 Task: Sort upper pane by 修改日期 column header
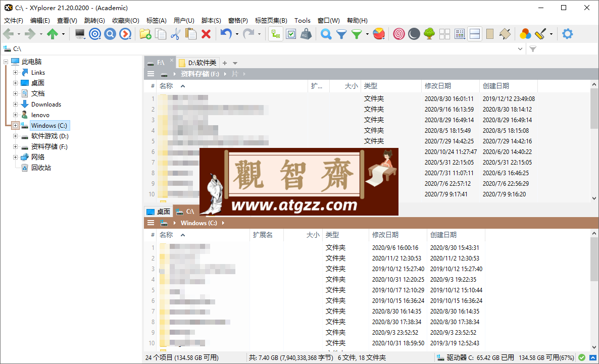coord(451,86)
